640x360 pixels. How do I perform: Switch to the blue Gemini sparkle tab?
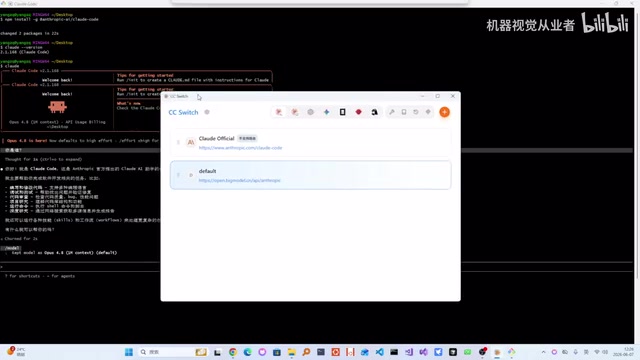[327, 112]
